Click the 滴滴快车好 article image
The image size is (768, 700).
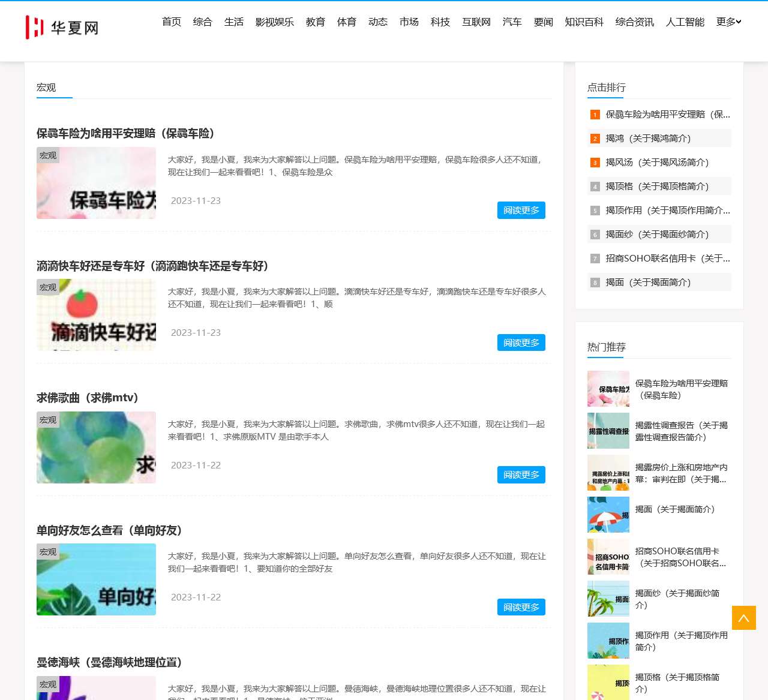click(96, 314)
